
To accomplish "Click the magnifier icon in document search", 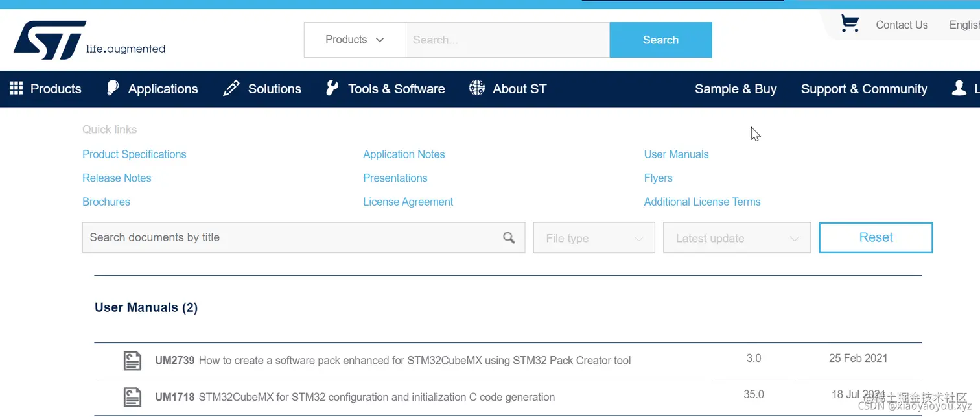I will 509,238.
